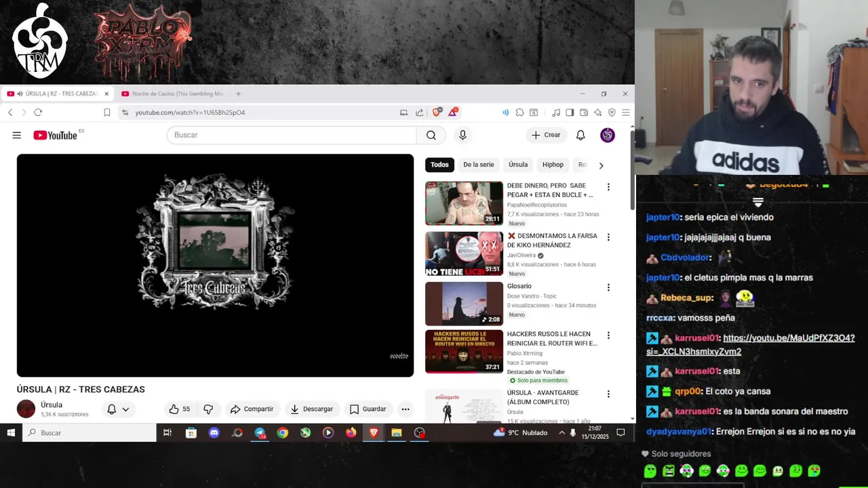Open options for DESMONTAMOS LA FARSA video

[x=608, y=237]
